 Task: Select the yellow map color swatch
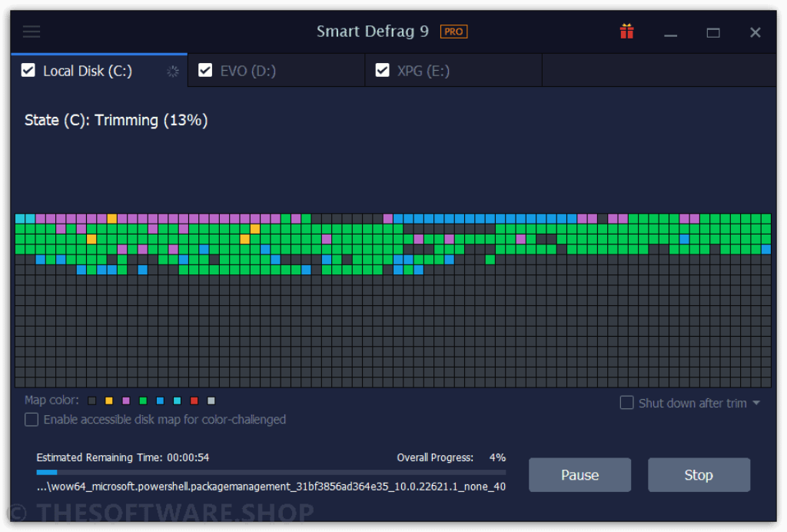(109, 401)
